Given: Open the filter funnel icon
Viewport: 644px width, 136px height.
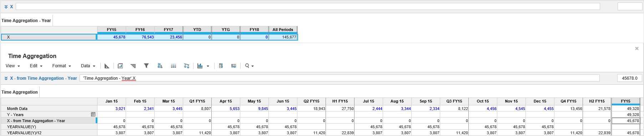Looking at the screenshot, I should point(146,66).
